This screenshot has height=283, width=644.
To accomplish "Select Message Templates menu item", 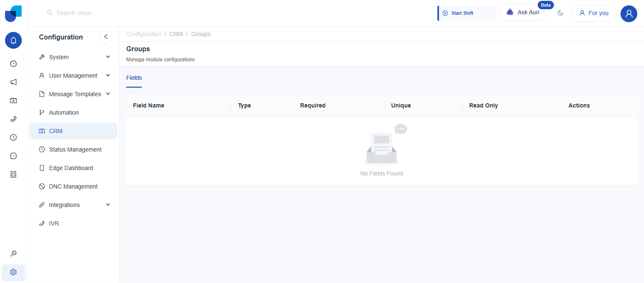I will [x=73, y=94].
